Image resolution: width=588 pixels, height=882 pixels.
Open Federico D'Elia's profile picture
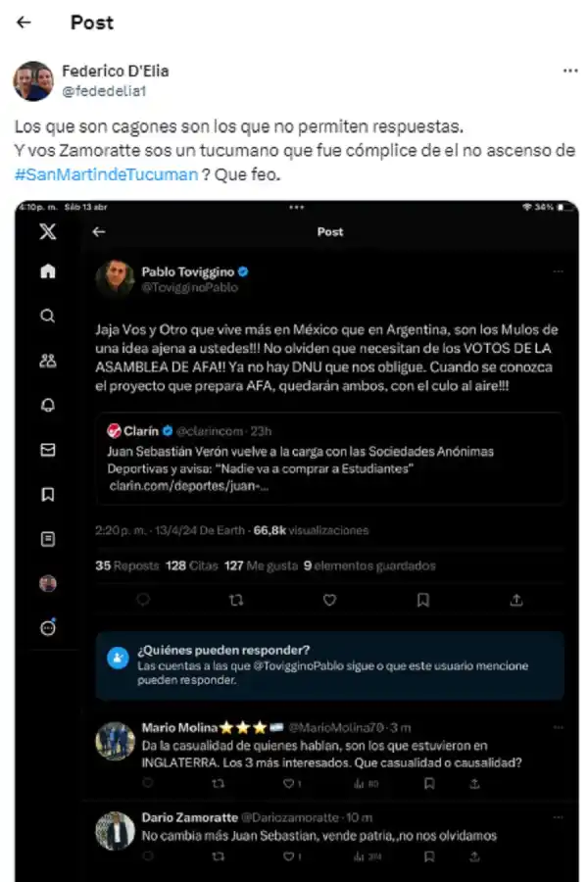[32, 80]
